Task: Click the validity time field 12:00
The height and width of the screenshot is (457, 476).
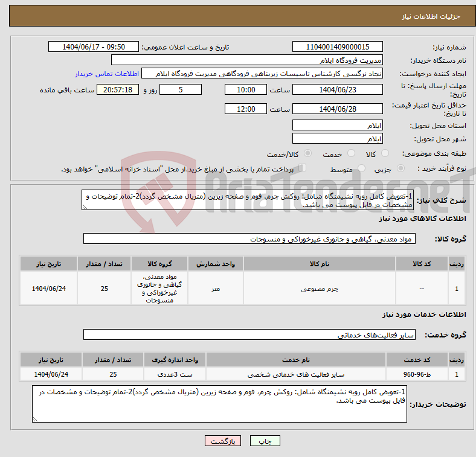Action: (x=246, y=109)
